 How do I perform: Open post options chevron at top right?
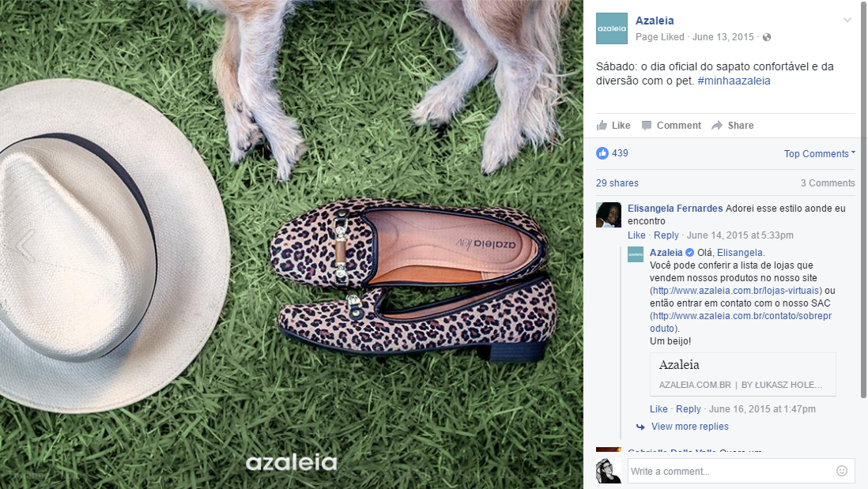847,20
